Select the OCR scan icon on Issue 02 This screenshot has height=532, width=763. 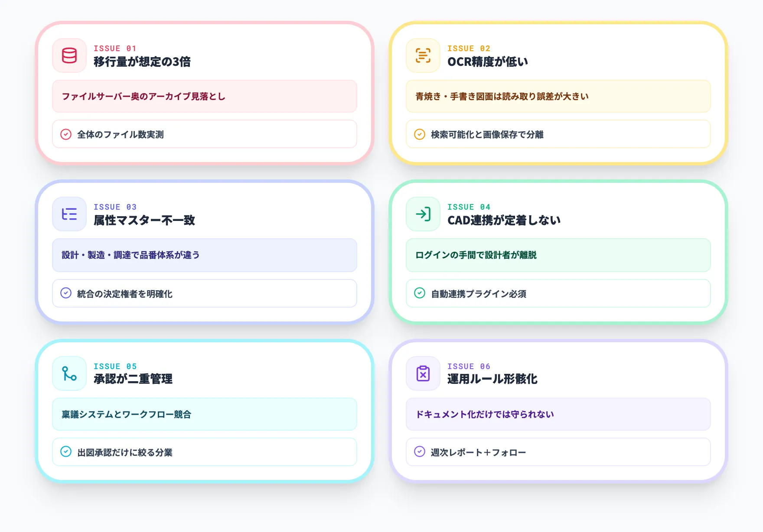(423, 55)
